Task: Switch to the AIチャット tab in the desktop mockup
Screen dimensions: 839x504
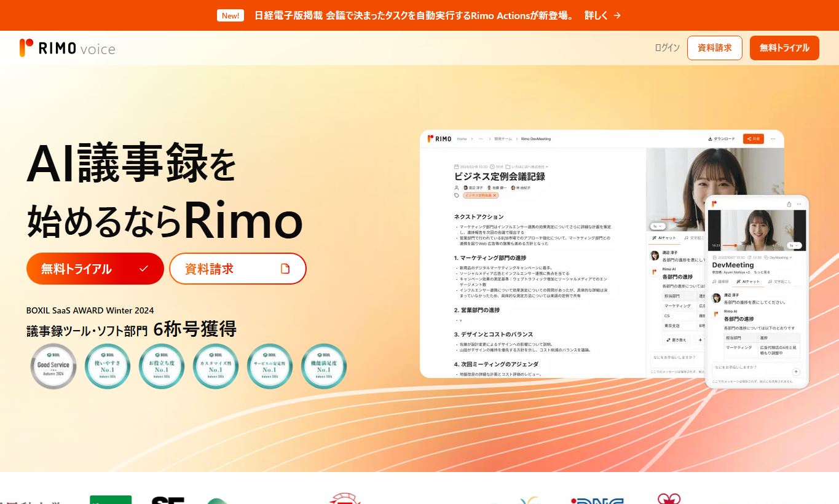Action: [x=664, y=238]
